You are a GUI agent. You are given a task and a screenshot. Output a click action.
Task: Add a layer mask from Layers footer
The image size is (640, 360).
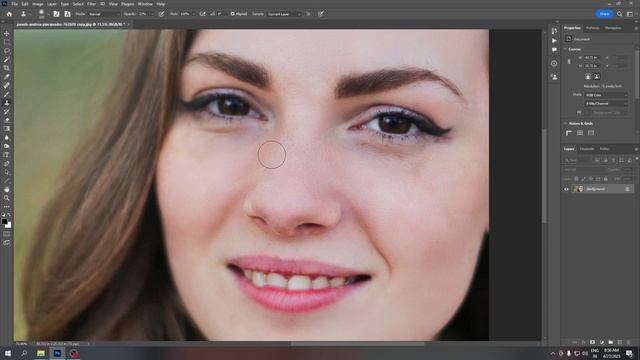click(592, 342)
